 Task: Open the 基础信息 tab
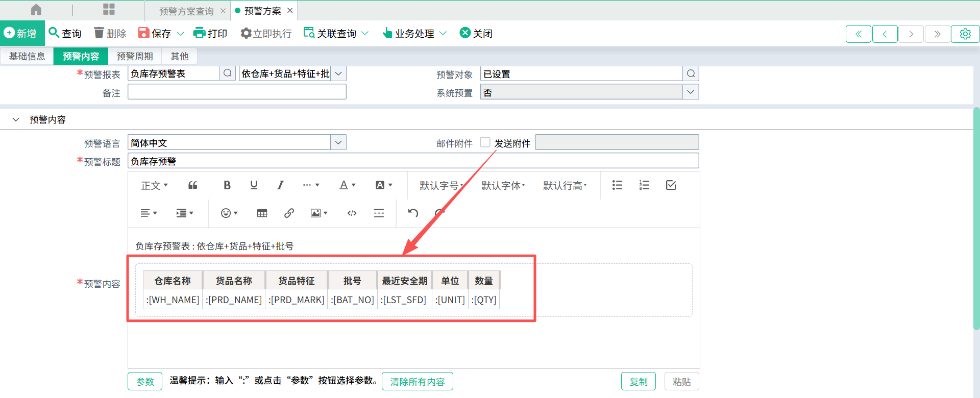(x=27, y=56)
